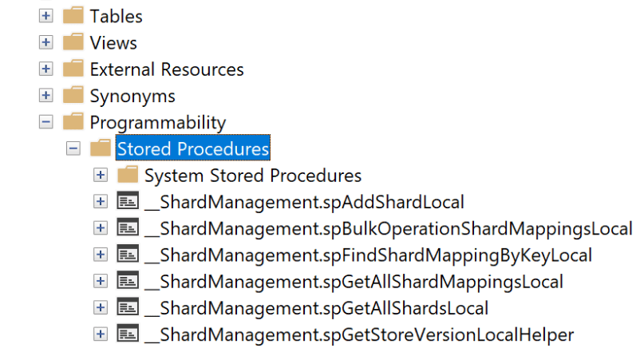The image size is (644, 348).
Task: Select the Views tree item
Action: [x=113, y=42]
